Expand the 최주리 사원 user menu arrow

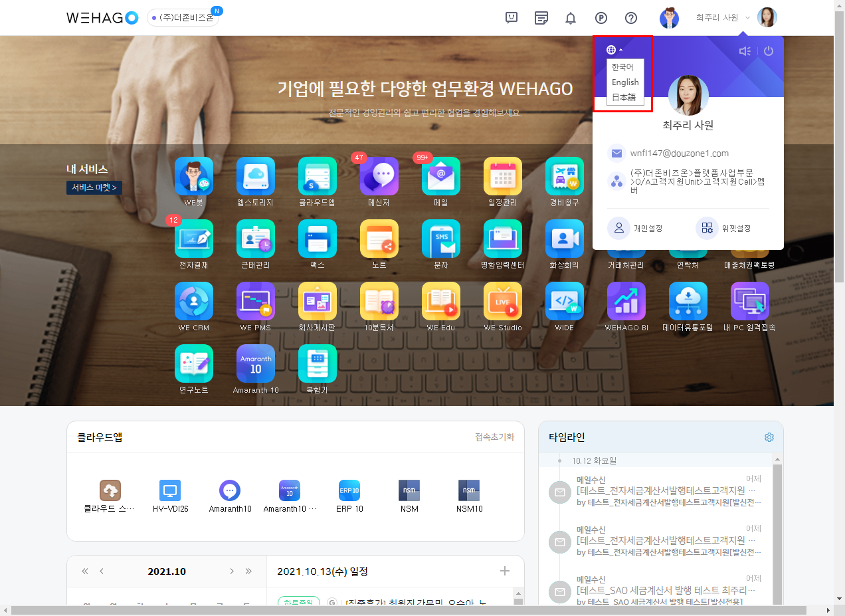point(747,18)
